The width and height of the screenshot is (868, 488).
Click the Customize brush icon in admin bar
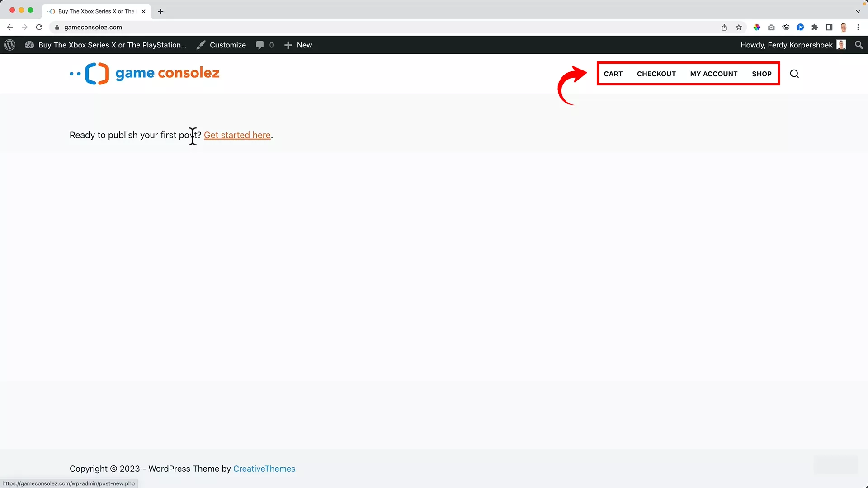coord(201,45)
